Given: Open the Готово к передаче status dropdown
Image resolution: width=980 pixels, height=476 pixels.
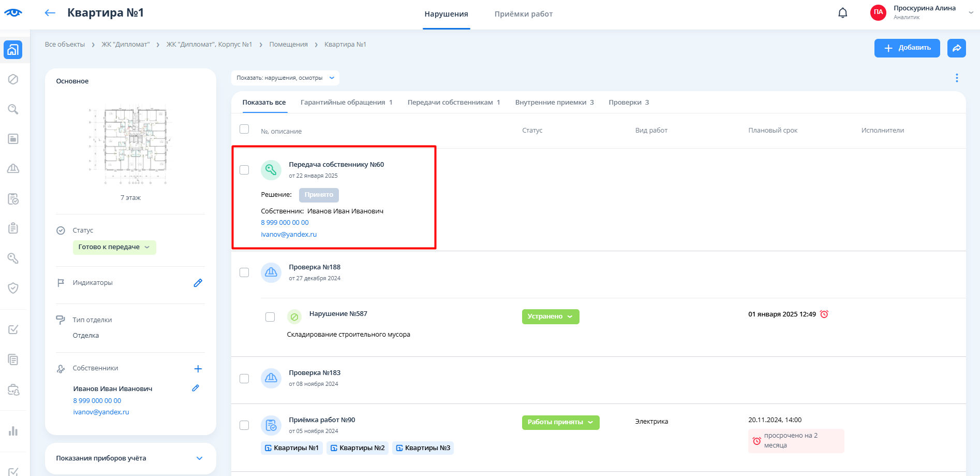Looking at the screenshot, I should coord(114,247).
